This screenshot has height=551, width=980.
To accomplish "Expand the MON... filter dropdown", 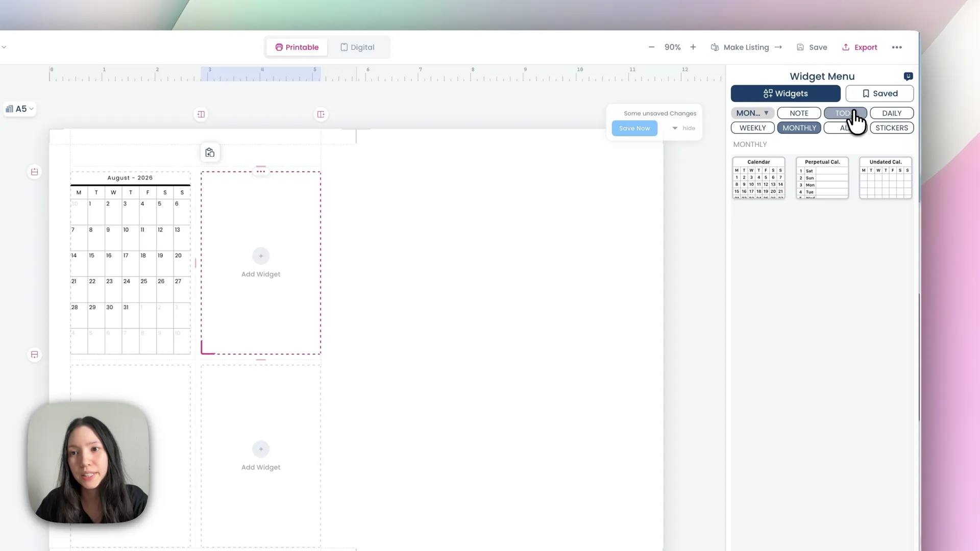I will pyautogui.click(x=752, y=113).
